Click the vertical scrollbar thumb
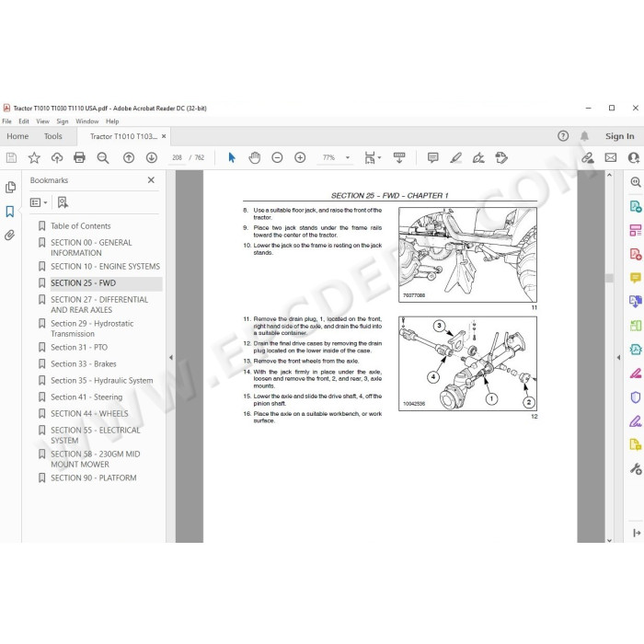The image size is (644, 644). [x=609, y=278]
